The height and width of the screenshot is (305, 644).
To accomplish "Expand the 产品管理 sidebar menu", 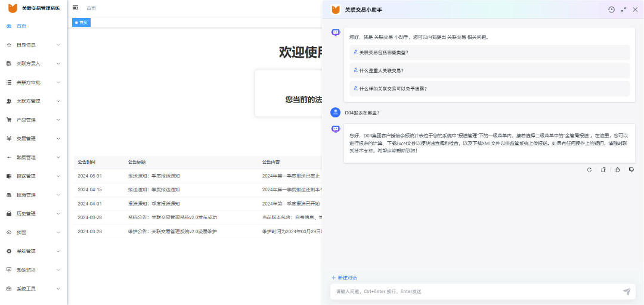I will (33, 120).
